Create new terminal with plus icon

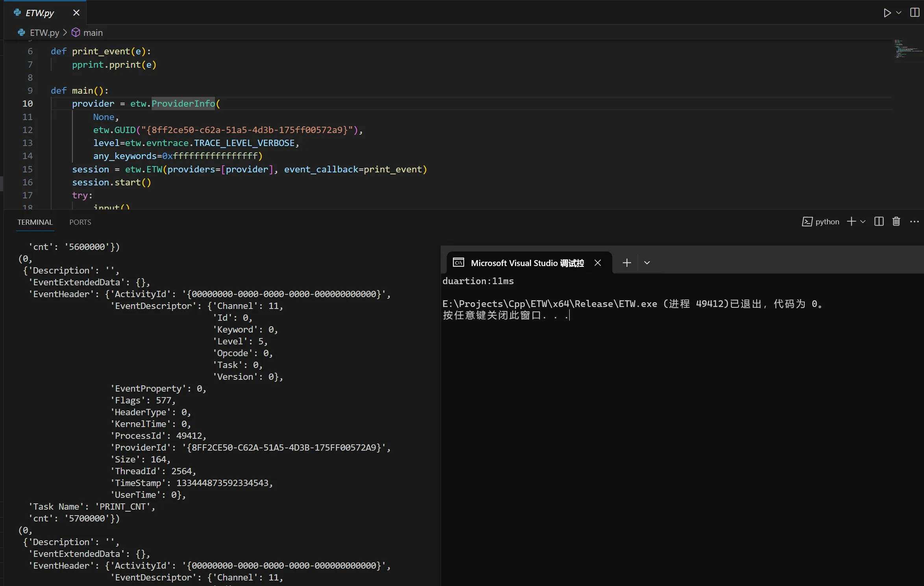tap(851, 222)
